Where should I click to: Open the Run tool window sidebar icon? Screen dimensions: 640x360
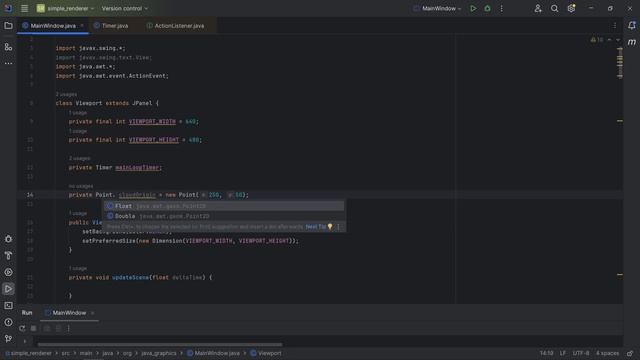pos(8,289)
